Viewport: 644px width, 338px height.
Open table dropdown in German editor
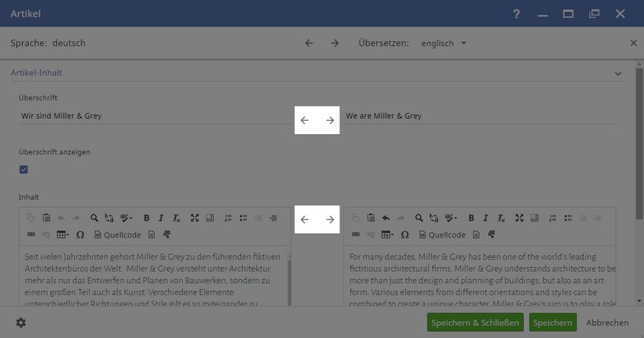[62, 235]
